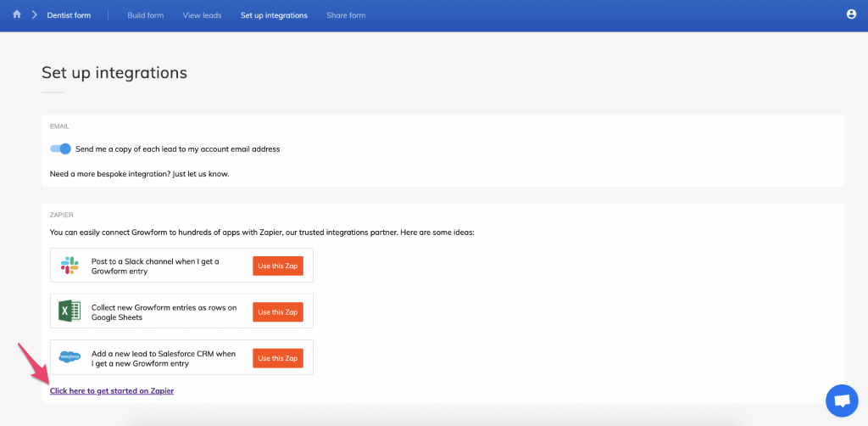Switch to the View leads tab
The width and height of the screenshot is (868, 426).
coord(202,15)
